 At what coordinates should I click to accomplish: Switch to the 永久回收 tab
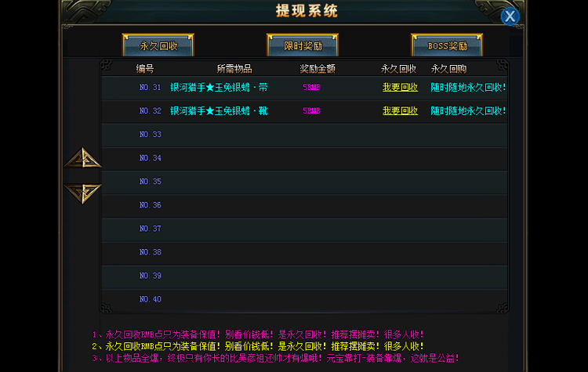point(158,46)
